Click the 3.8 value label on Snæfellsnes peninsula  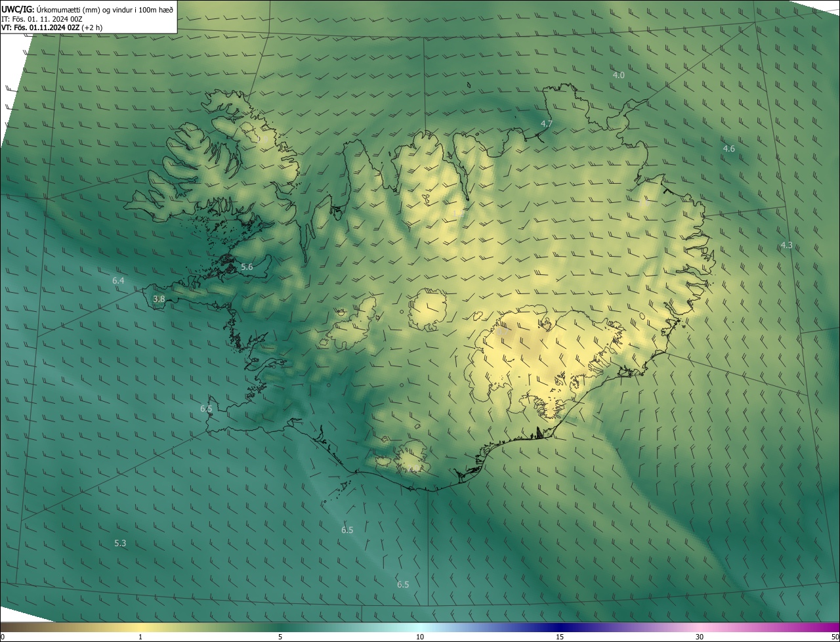(159, 299)
